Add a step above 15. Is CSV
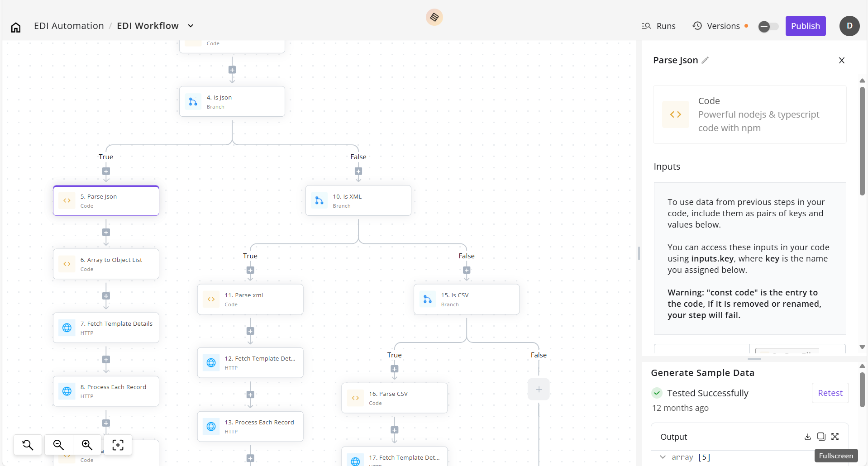The height and width of the screenshot is (466, 868). click(467, 271)
